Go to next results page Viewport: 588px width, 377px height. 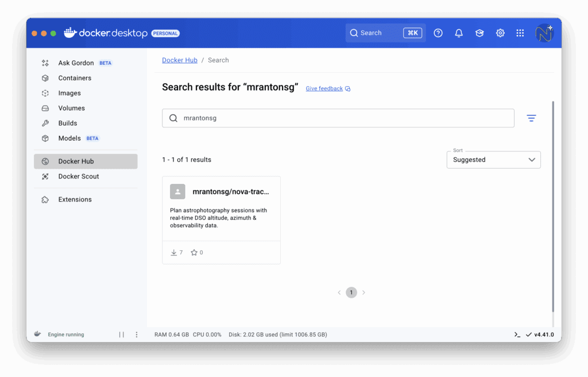[363, 293]
